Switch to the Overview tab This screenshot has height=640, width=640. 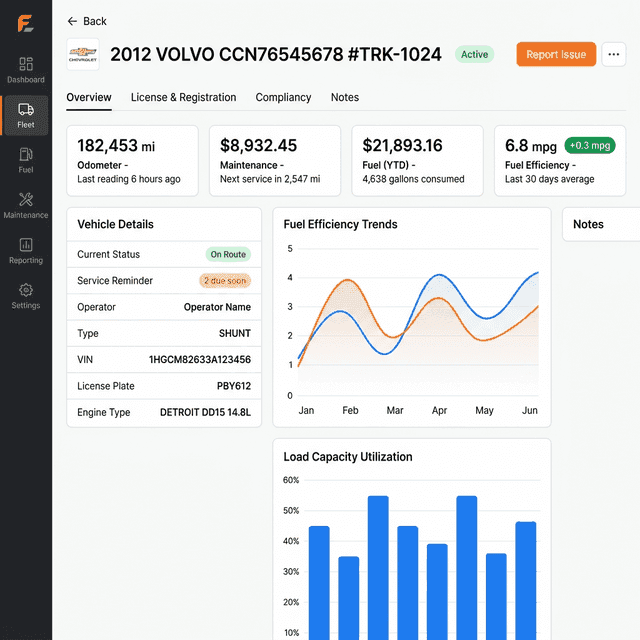coord(89,98)
